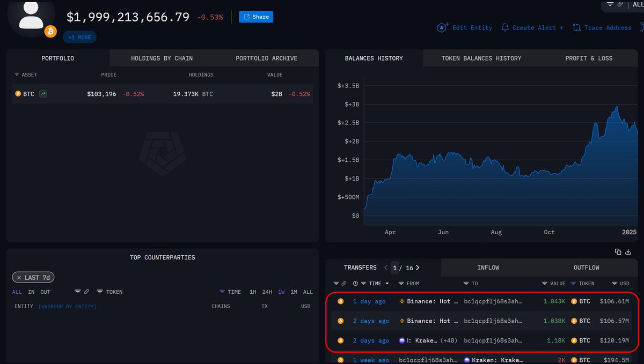
Task: Click Kraken icon in $120.19M transfer
Action: pos(402,340)
